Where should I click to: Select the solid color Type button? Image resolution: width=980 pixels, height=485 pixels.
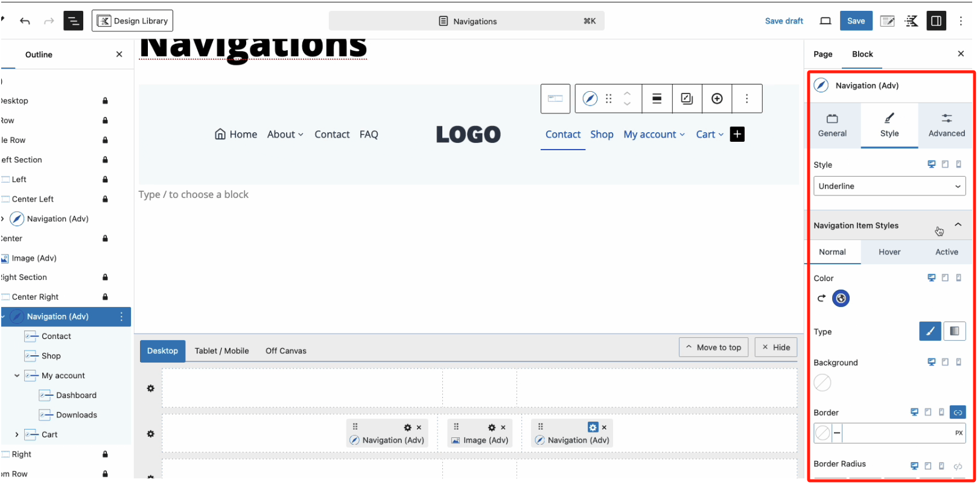click(930, 331)
